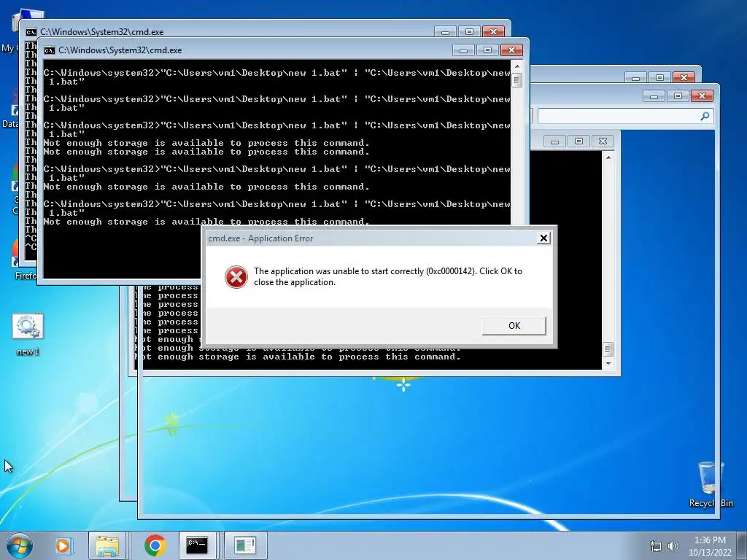Click the scroll-up arrow in the front cmd window
Image resolution: width=747 pixels, height=560 pixels.
[517, 66]
